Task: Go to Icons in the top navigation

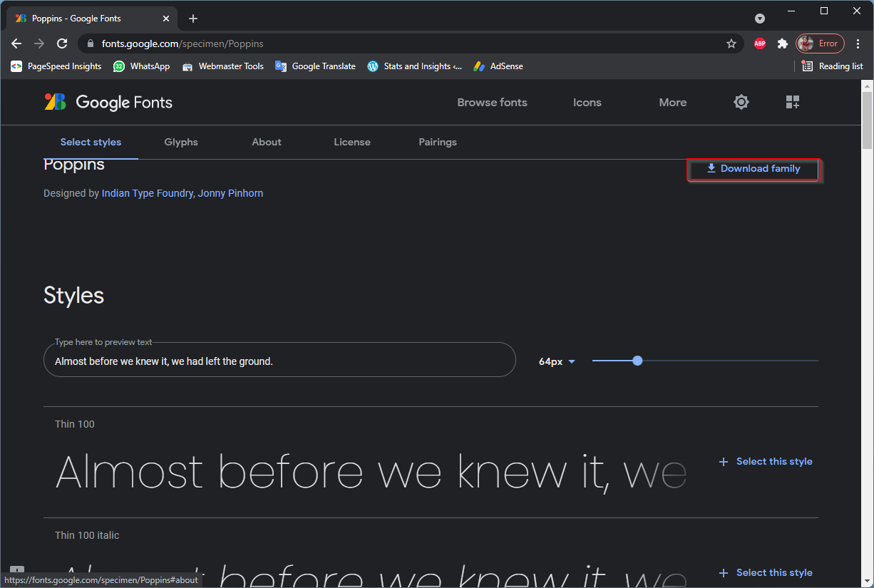Action: tap(587, 103)
